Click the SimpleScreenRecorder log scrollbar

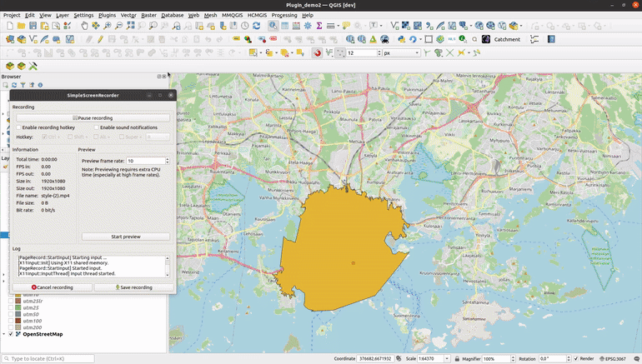pyautogui.click(x=168, y=267)
